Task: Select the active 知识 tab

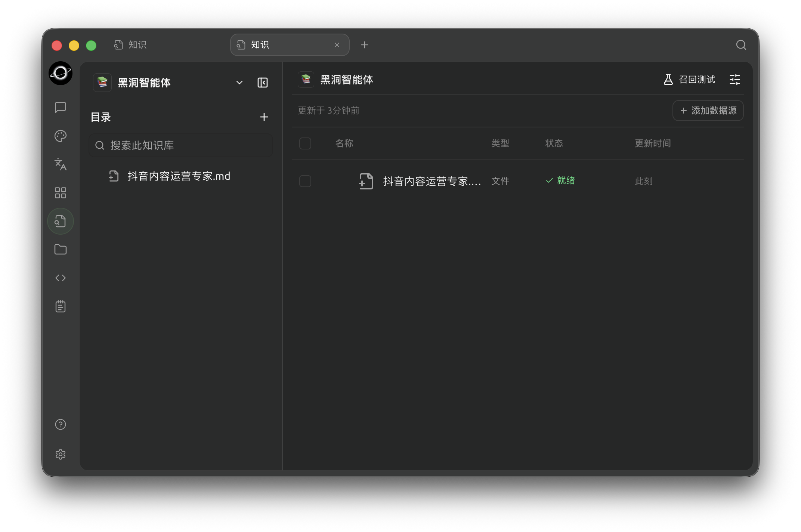Action: click(x=290, y=45)
